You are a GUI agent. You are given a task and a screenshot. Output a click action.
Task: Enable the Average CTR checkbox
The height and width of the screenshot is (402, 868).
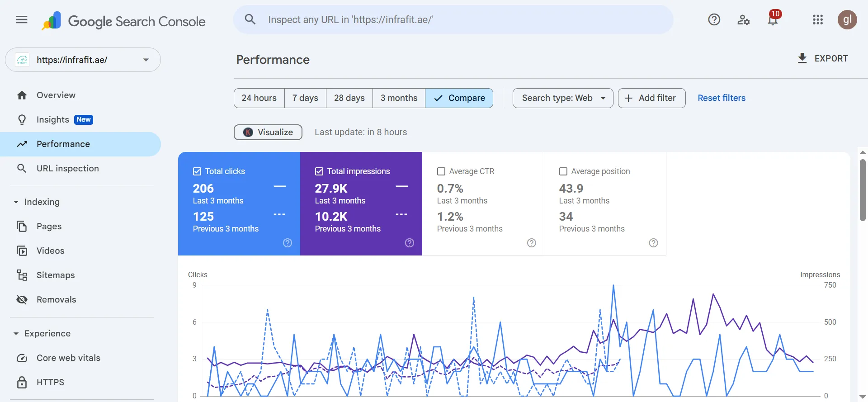[x=441, y=171]
